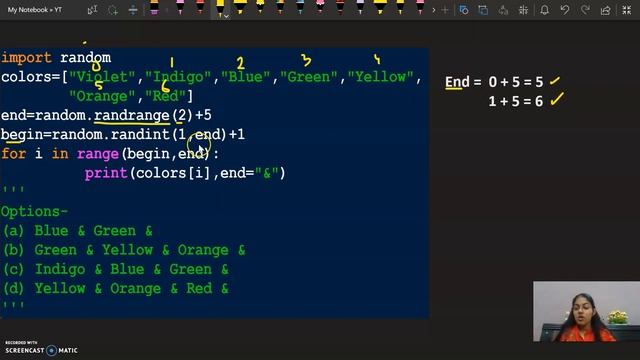This screenshot has width=640, height=360.
Task: Click the Ink Replay icon
Action: (503, 10)
